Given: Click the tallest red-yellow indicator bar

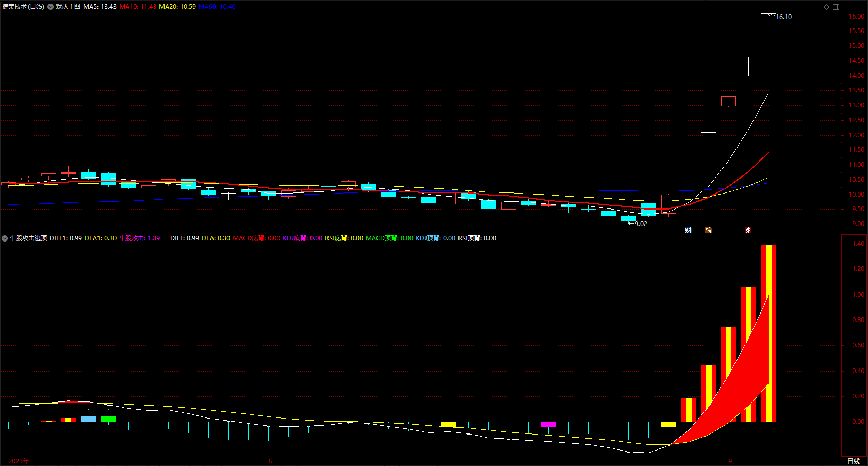Looking at the screenshot, I should pos(768,333).
